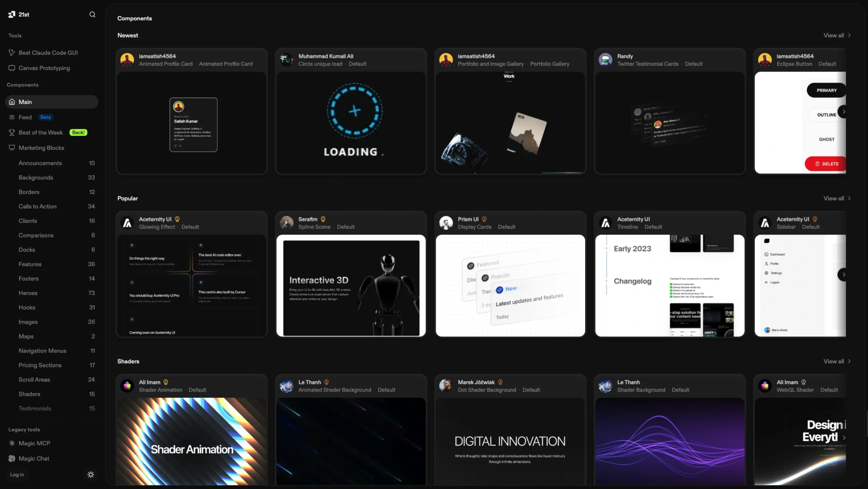Image resolution: width=868 pixels, height=489 pixels.
Task: Open Magic MCP legacy tool
Action: point(34,443)
